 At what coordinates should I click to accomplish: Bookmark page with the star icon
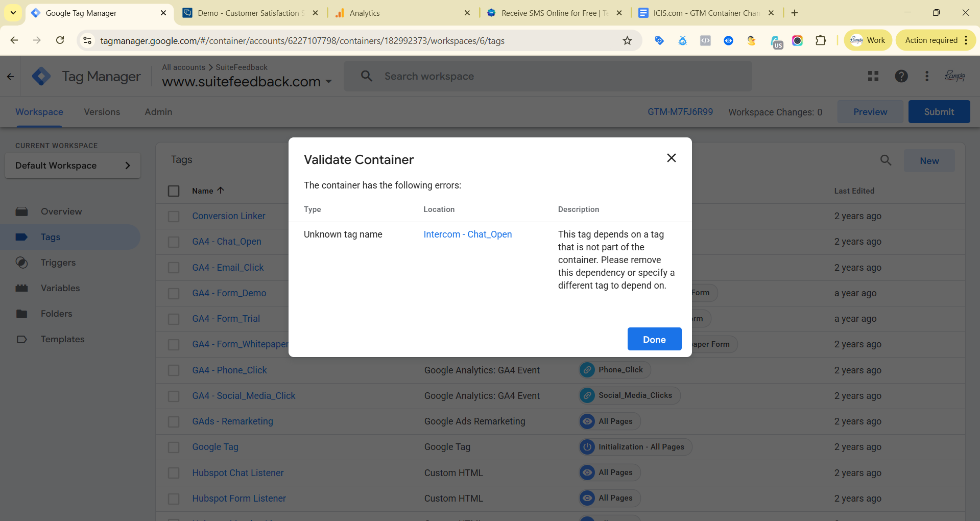627,41
